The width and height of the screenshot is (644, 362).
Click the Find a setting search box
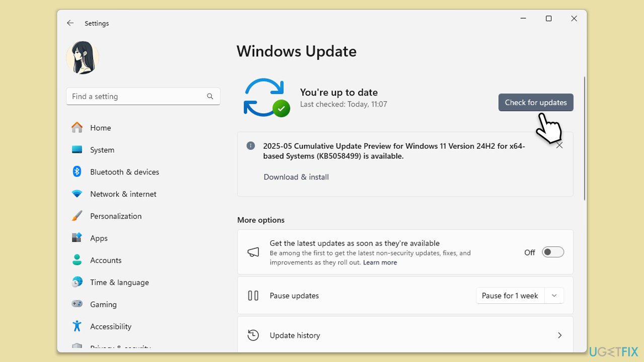tap(137, 97)
